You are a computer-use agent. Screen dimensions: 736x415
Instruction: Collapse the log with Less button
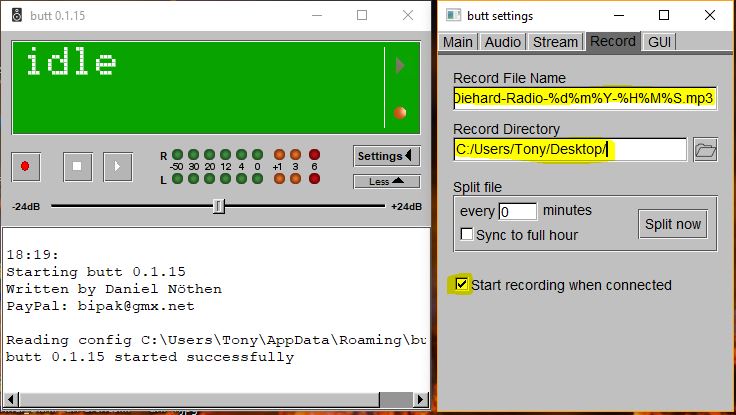[x=387, y=181]
